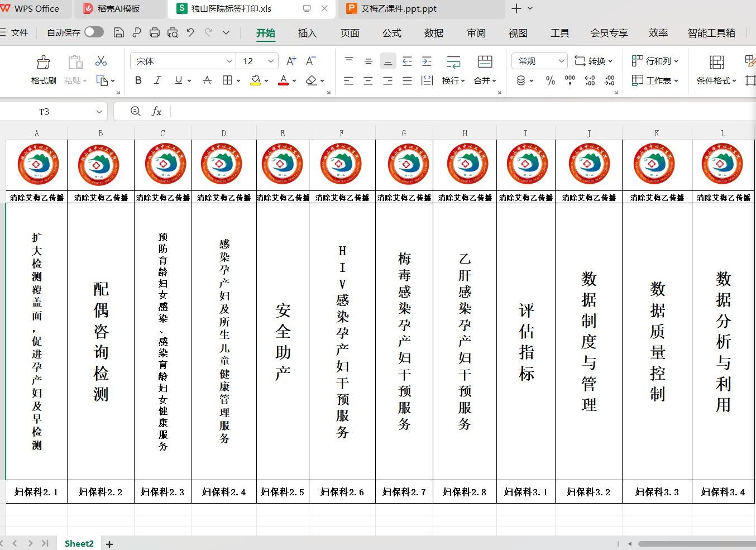Open the font name 宋体 dropdown
The image size is (756, 550).
click(x=229, y=61)
